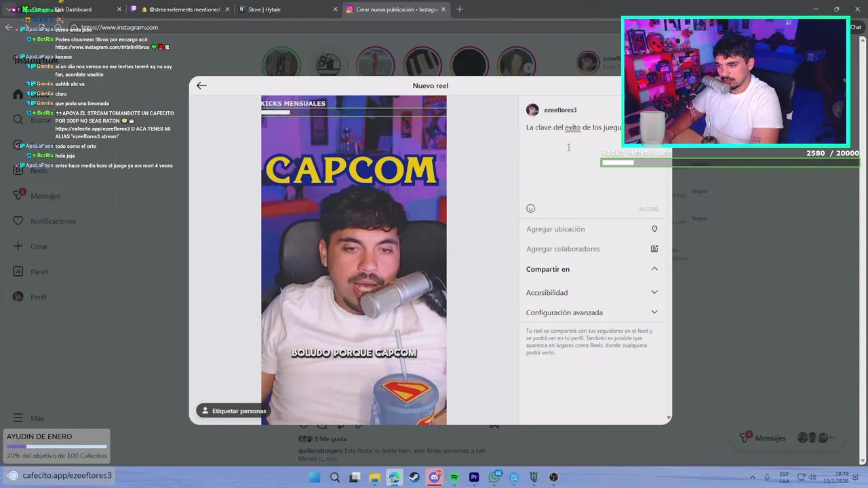Click the Agregar ubicación field
868x488 pixels.
[x=592, y=229]
